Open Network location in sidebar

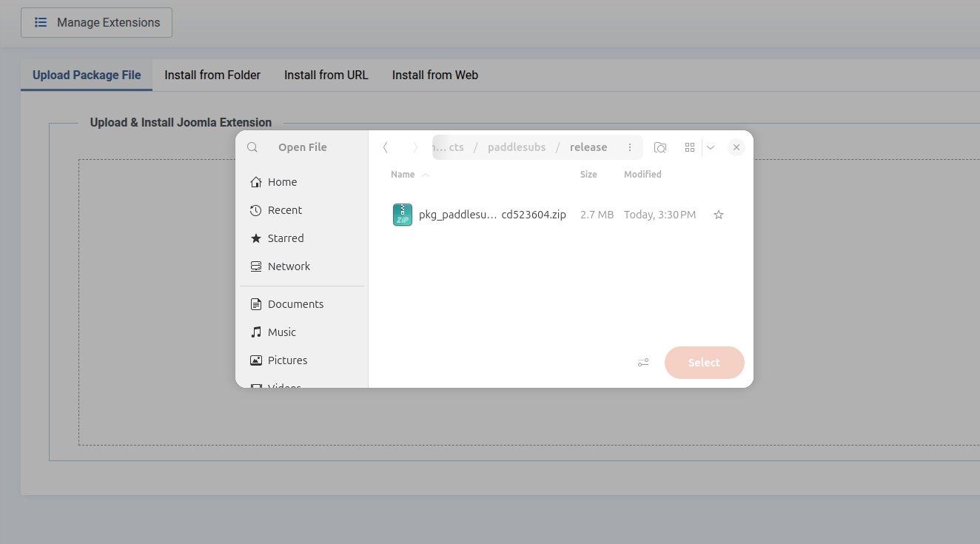pyautogui.click(x=302, y=266)
